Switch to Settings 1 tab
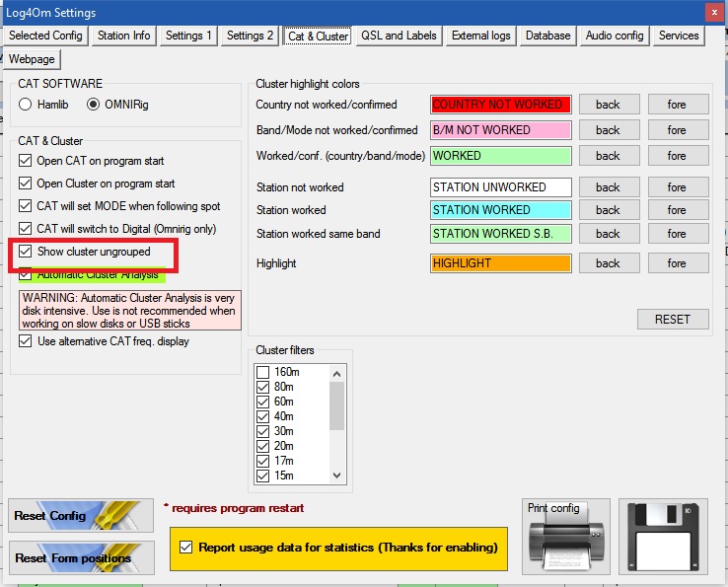 [x=188, y=36]
